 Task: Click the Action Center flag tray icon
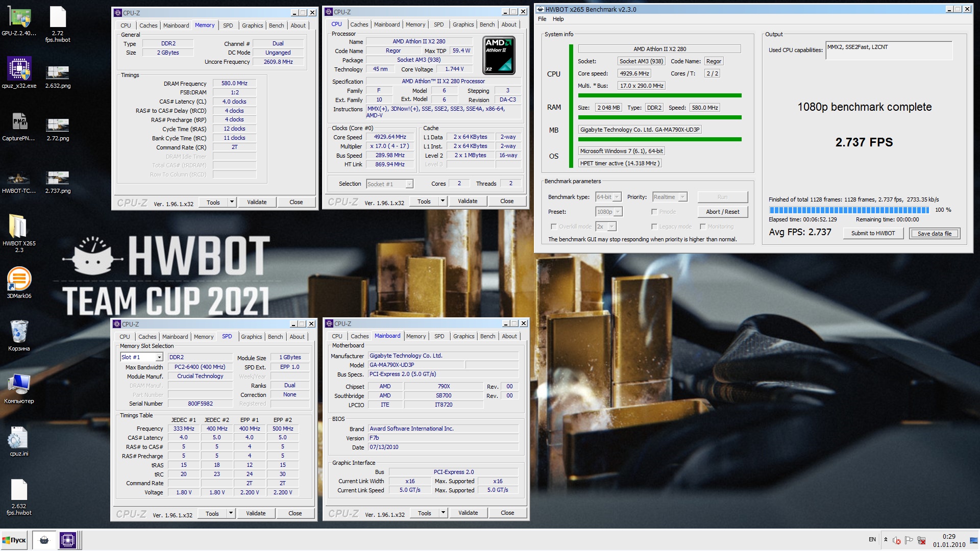coord(909,540)
